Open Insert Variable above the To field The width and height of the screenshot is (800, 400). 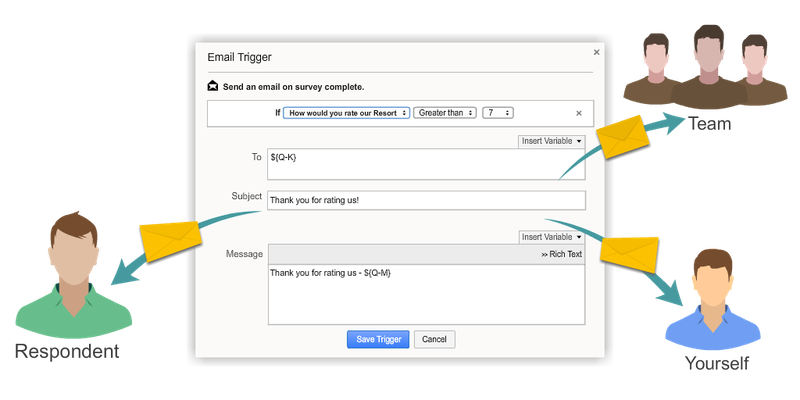551,141
